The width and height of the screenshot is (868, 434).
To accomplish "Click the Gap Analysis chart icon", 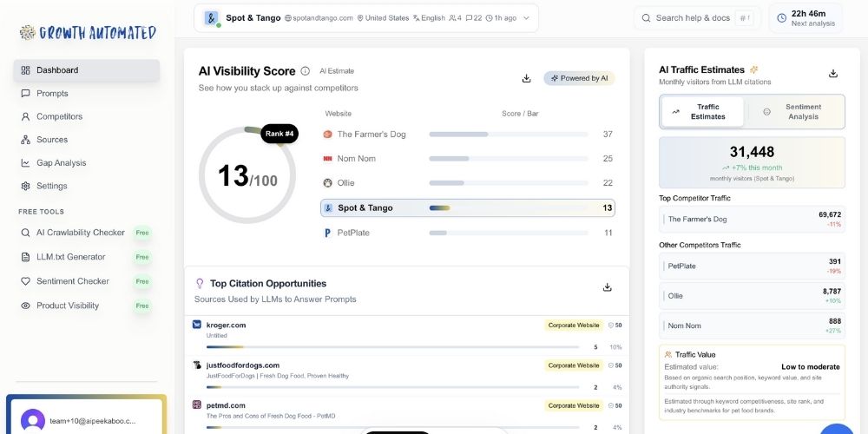I will click(x=25, y=163).
